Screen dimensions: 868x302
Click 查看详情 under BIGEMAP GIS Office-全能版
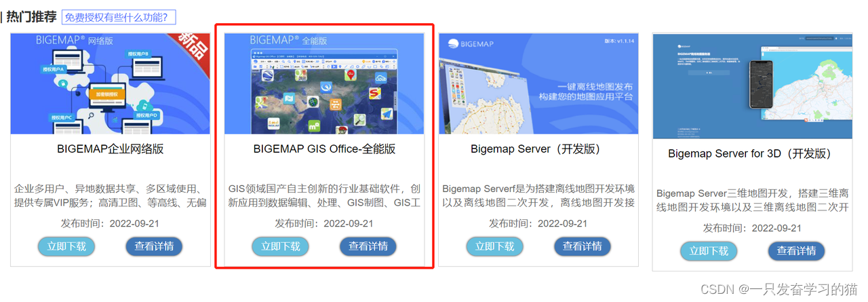(x=368, y=246)
